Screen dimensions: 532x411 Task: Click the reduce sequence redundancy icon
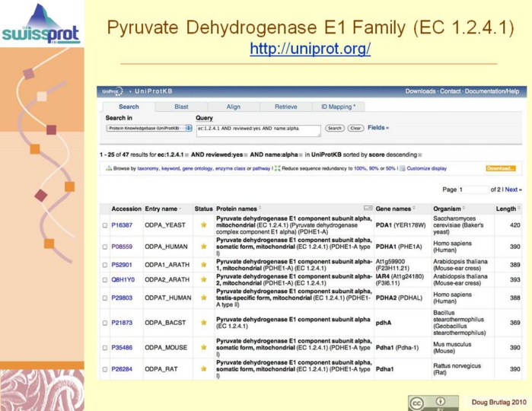pyautogui.click(x=277, y=168)
